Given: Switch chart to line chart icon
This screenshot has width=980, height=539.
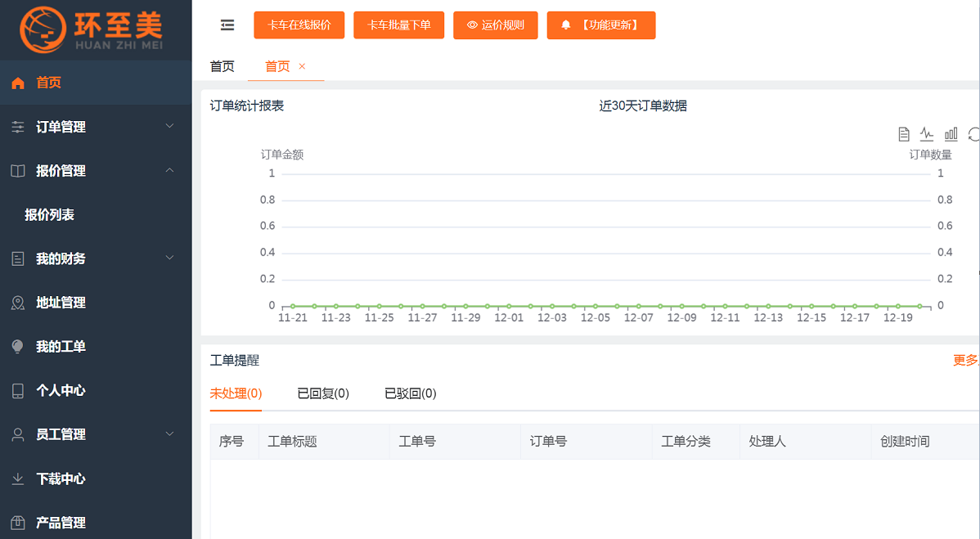Looking at the screenshot, I should pos(926,133).
